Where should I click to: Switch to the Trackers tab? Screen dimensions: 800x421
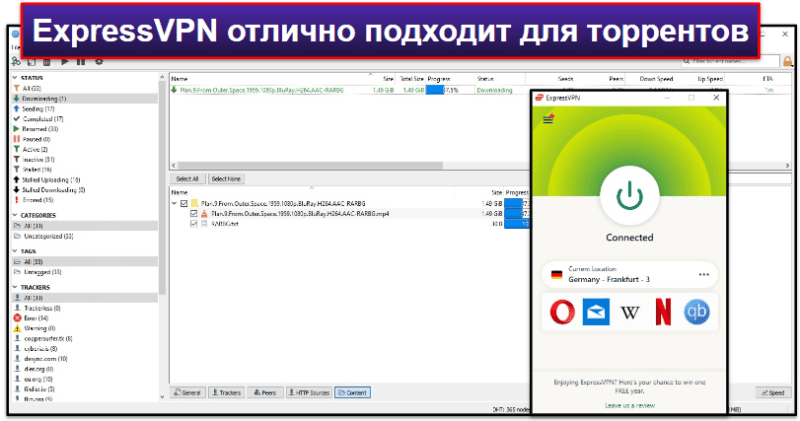226,392
